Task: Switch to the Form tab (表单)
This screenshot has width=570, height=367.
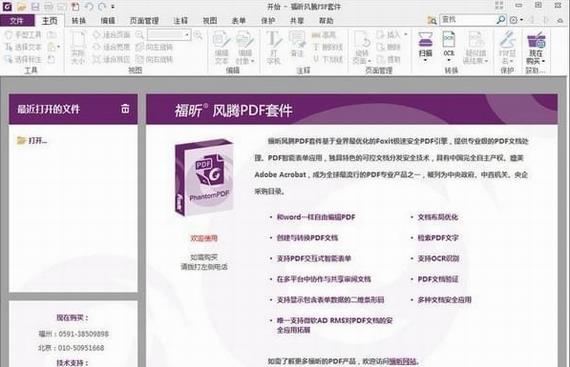Action: pyautogui.click(x=239, y=21)
